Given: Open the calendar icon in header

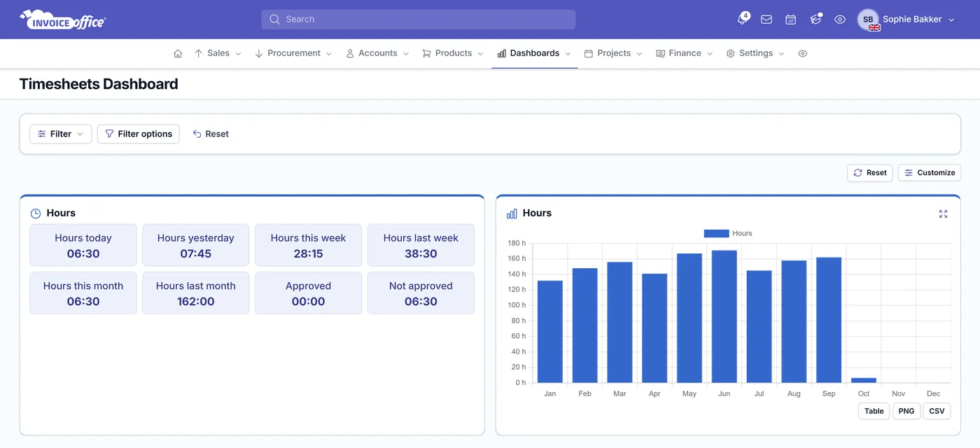Looking at the screenshot, I should [790, 20].
